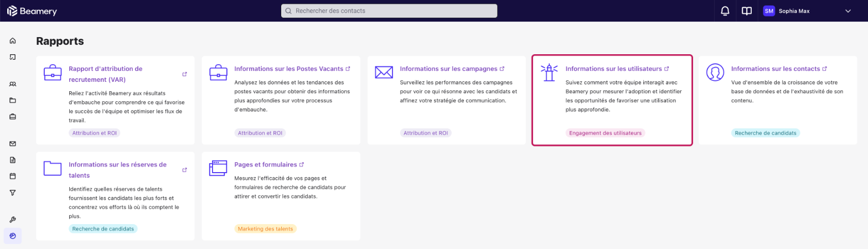Open the chat bubble item below Home in the sidebar
Viewport: 868px width, 249px height.
tap(13, 57)
